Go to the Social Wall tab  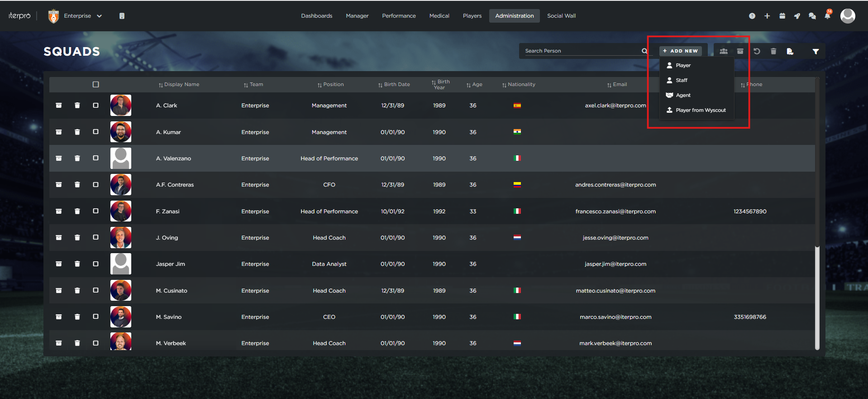(x=561, y=16)
